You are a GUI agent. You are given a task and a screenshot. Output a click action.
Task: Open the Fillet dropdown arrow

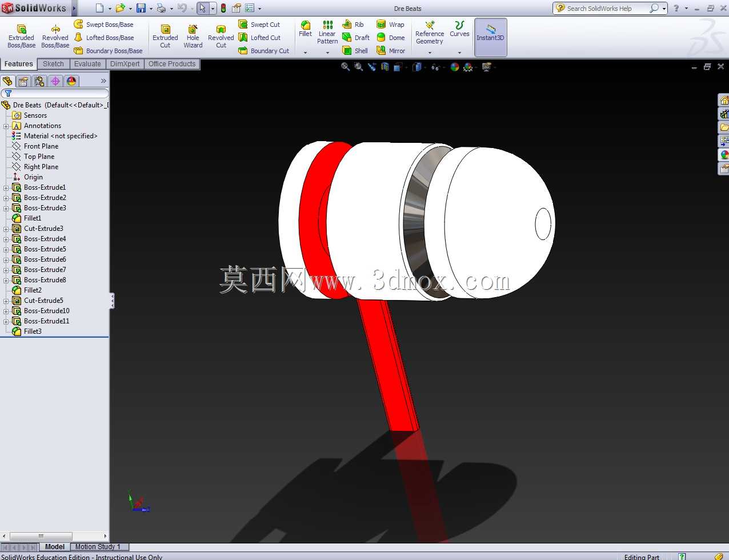(x=305, y=53)
